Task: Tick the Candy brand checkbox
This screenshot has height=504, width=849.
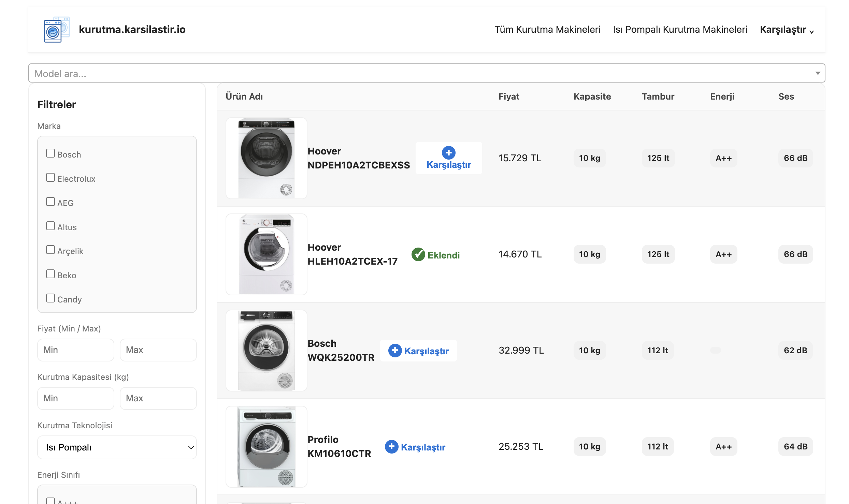Action: click(x=51, y=298)
